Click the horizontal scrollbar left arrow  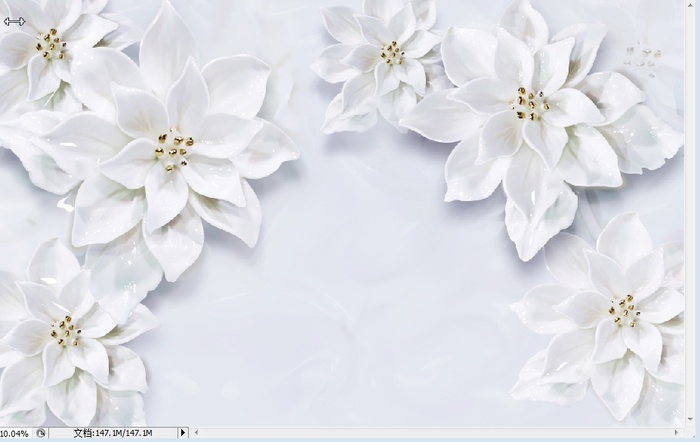point(196,433)
